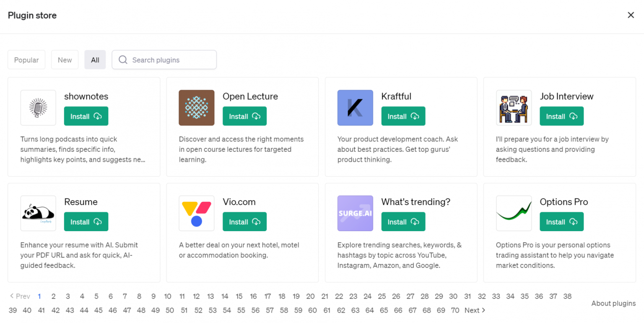Close the Plugin store dialog

click(x=631, y=15)
